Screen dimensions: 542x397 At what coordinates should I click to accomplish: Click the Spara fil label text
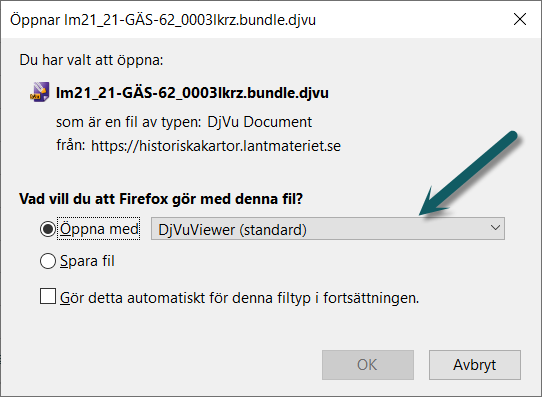(x=87, y=261)
